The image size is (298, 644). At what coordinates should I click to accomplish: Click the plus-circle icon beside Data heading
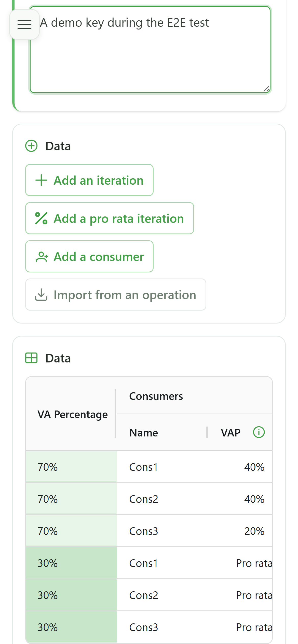pyautogui.click(x=31, y=146)
